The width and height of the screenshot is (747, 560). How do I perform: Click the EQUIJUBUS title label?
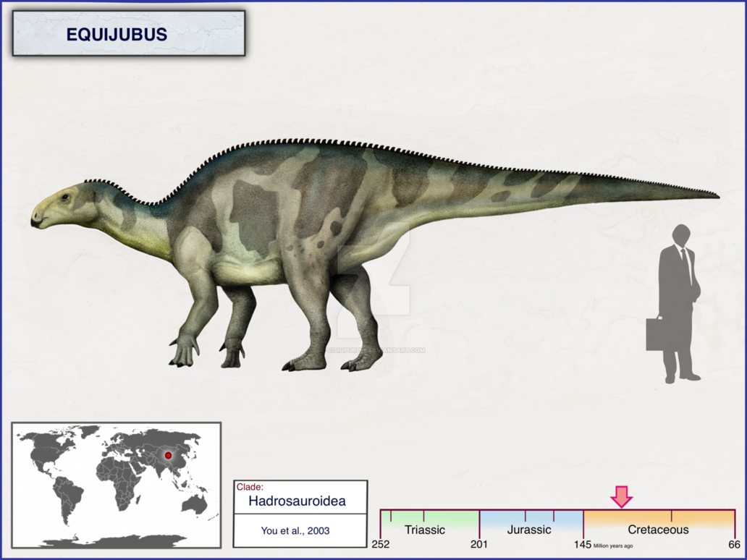[x=117, y=34]
